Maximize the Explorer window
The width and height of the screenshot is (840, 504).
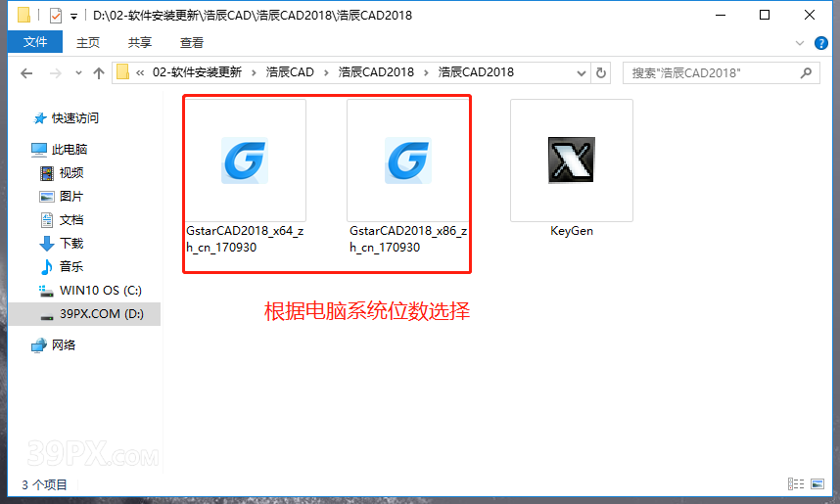click(765, 15)
